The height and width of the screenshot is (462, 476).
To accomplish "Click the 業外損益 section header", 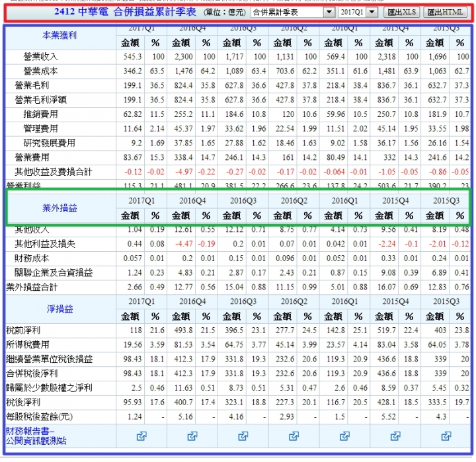I will 59,208.
